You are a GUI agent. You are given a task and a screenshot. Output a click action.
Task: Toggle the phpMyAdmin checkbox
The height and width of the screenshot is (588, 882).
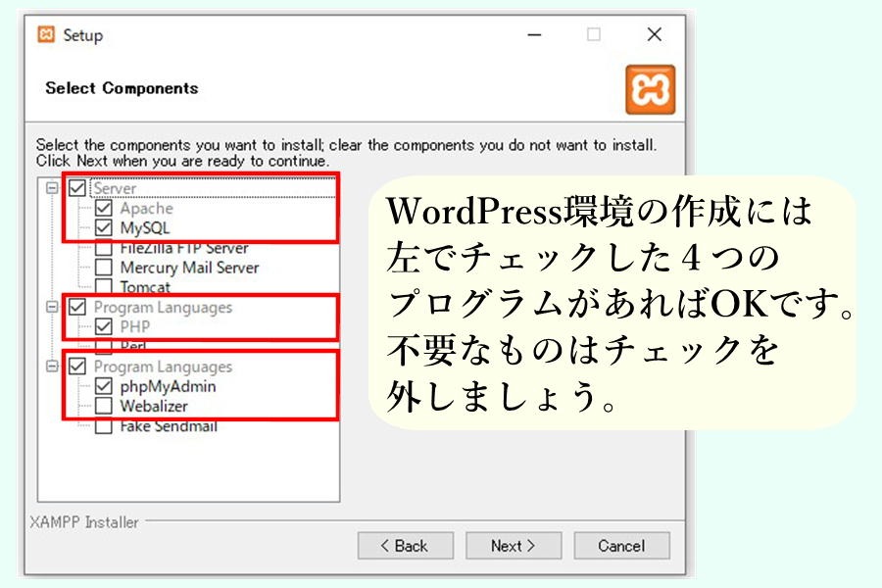point(103,386)
